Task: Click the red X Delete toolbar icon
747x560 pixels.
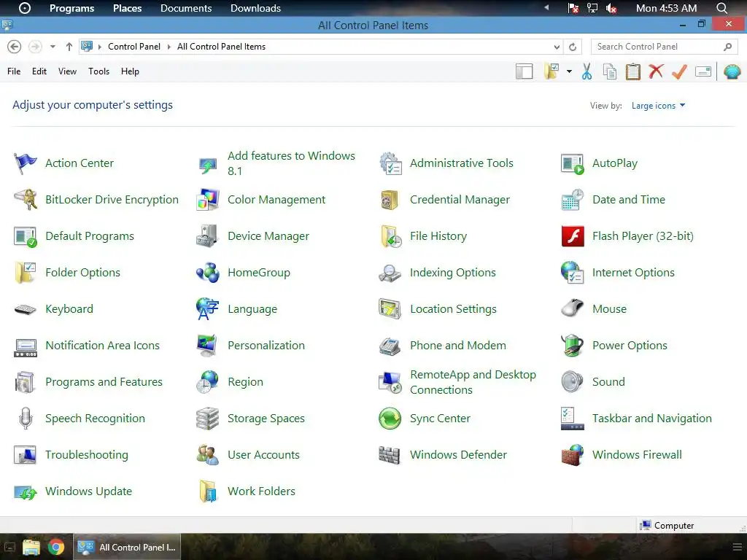Action: (656, 71)
